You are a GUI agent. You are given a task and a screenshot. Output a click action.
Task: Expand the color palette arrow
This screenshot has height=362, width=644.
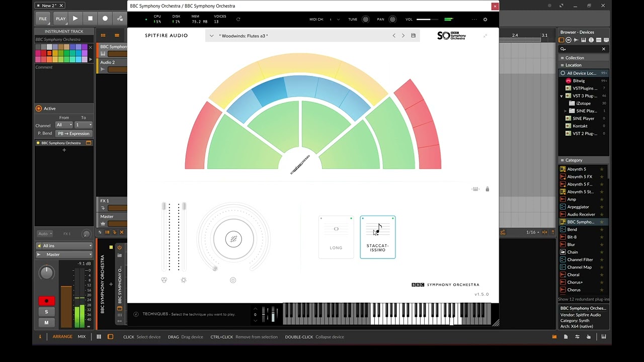(91, 59)
